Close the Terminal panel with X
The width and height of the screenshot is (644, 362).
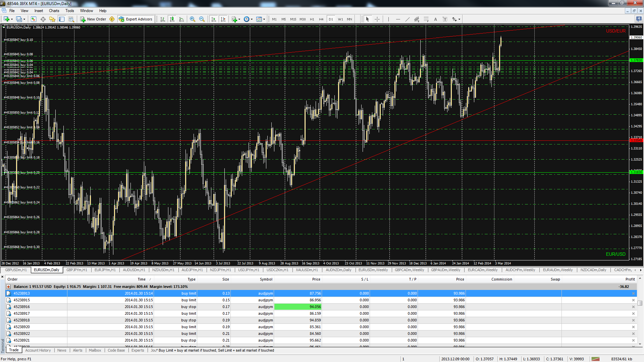click(2, 277)
